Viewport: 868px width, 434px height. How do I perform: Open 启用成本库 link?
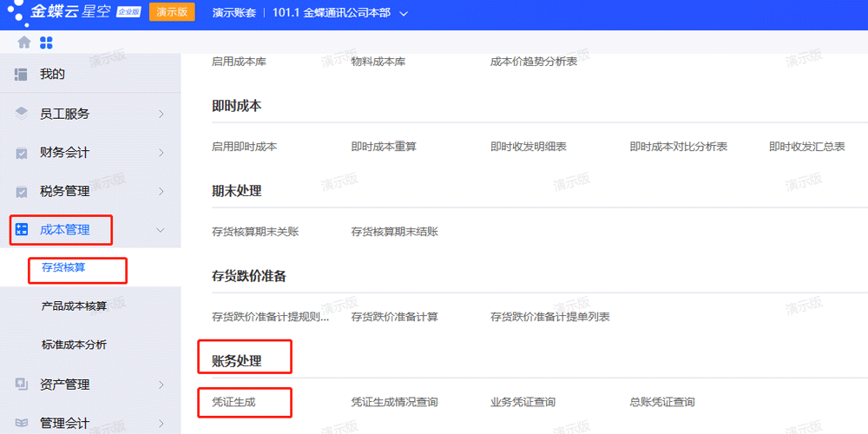coord(239,62)
